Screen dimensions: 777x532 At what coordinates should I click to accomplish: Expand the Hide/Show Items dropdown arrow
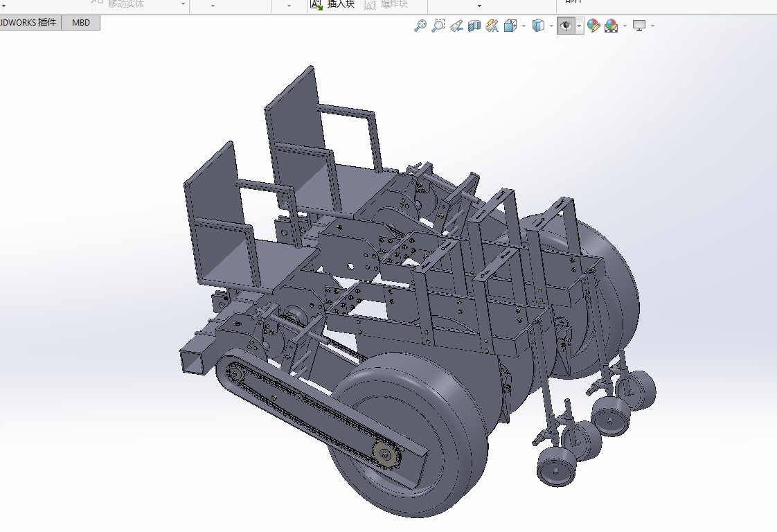tap(579, 26)
